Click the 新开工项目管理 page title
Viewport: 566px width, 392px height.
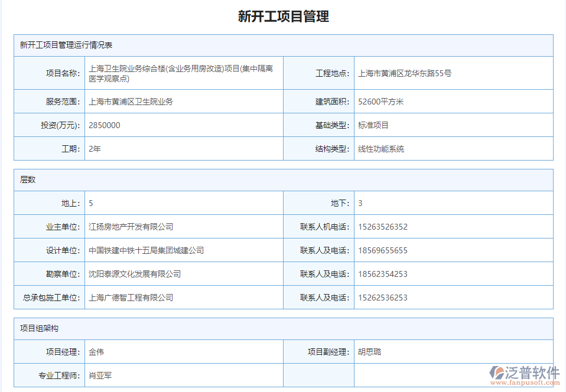283,17
